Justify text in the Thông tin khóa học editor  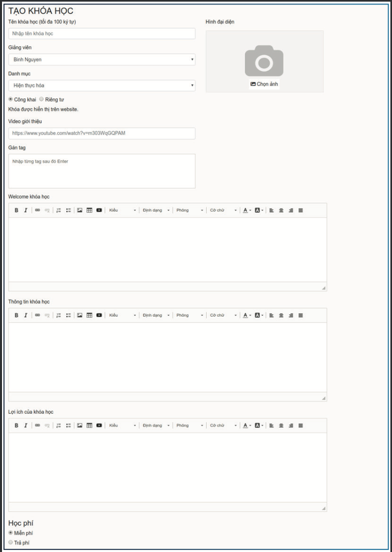tap(301, 315)
